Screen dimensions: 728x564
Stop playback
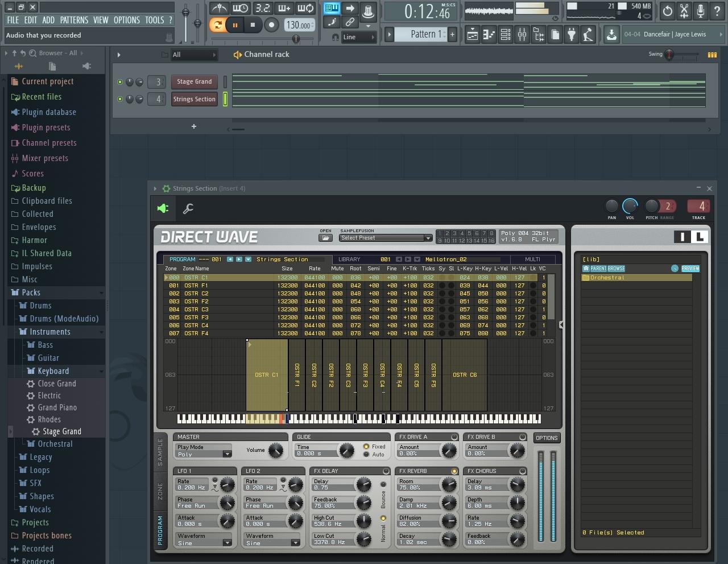coord(253,24)
